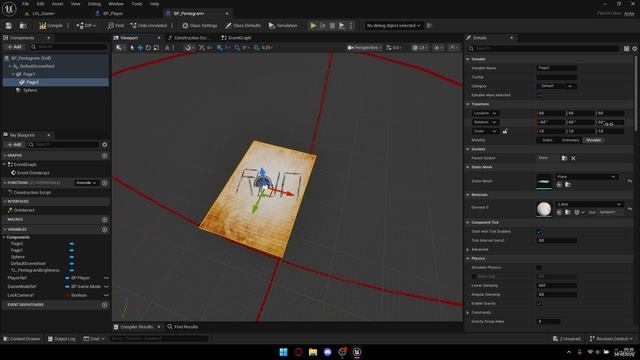
Task: Clear Parent Socket with the X icon
Action: [x=573, y=158]
